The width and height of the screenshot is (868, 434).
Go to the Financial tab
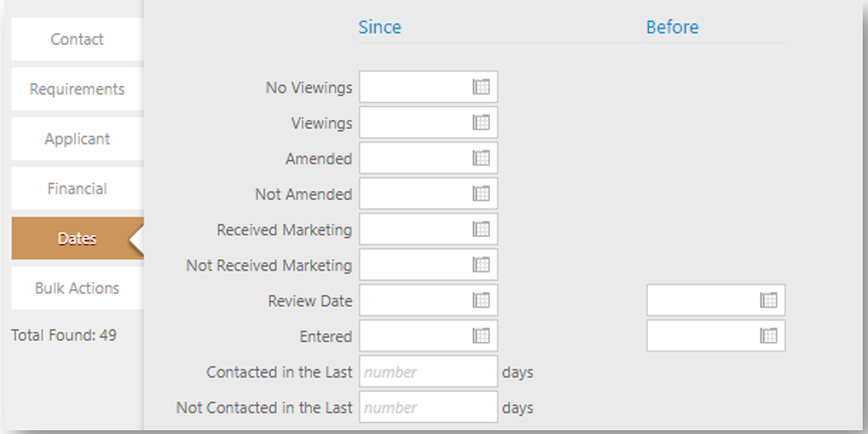point(77,189)
